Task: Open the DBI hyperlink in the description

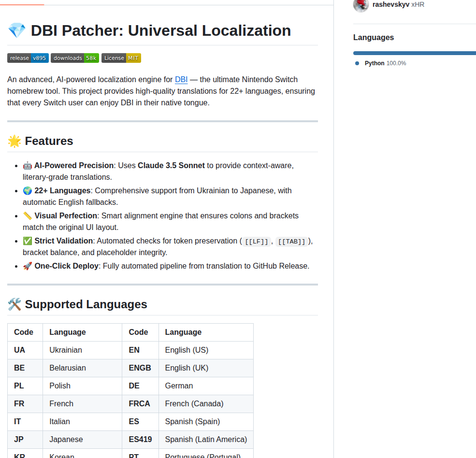Action: click(181, 80)
